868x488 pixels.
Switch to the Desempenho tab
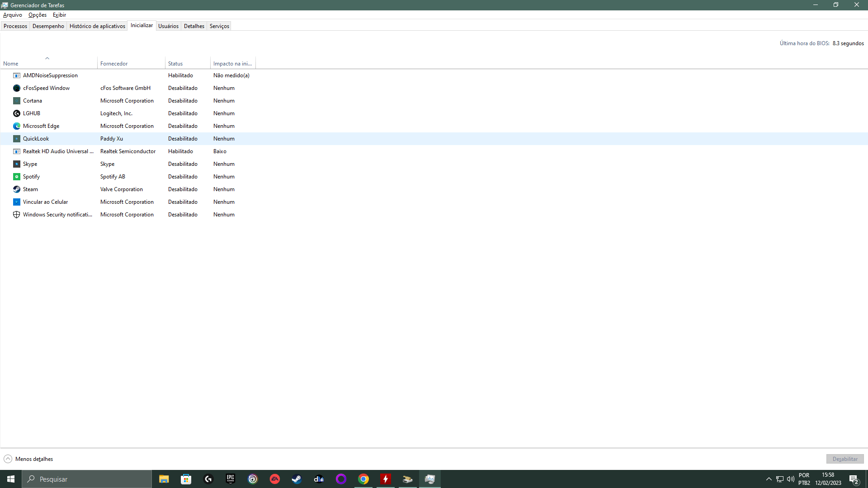pos(48,26)
